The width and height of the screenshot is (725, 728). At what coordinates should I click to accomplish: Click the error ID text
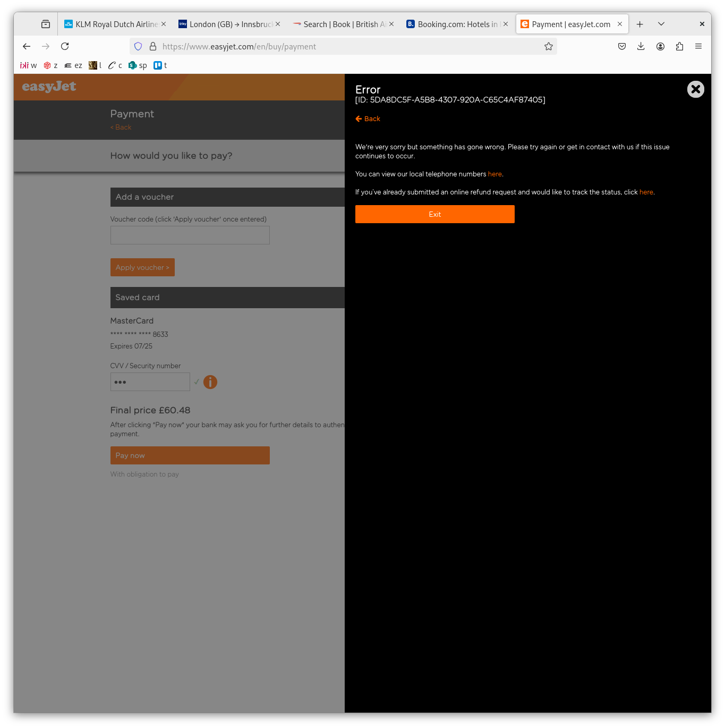tap(450, 100)
